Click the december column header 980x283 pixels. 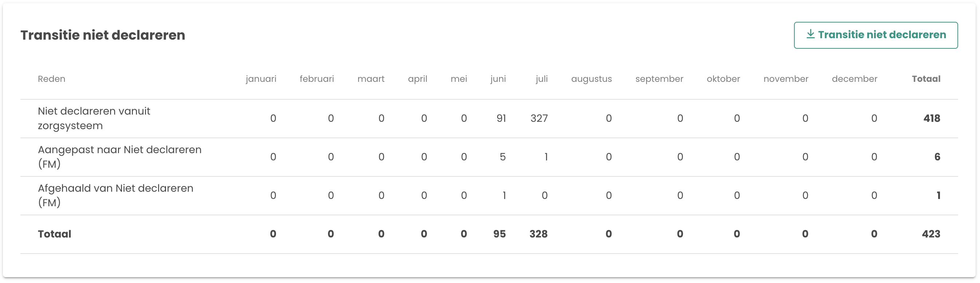pos(854,79)
